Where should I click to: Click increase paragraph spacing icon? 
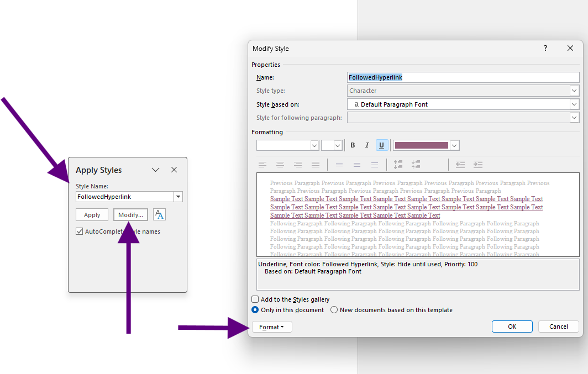pyautogui.click(x=398, y=165)
